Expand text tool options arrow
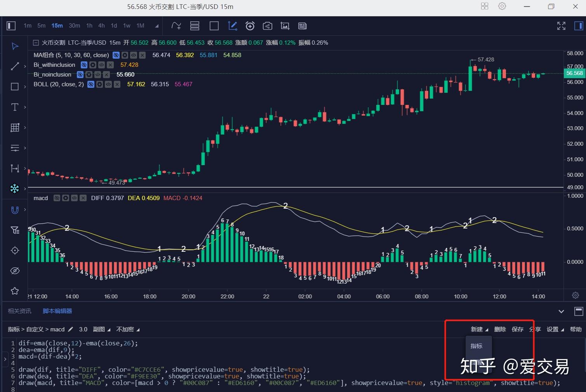This screenshot has width=586, height=392. tap(25, 107)
